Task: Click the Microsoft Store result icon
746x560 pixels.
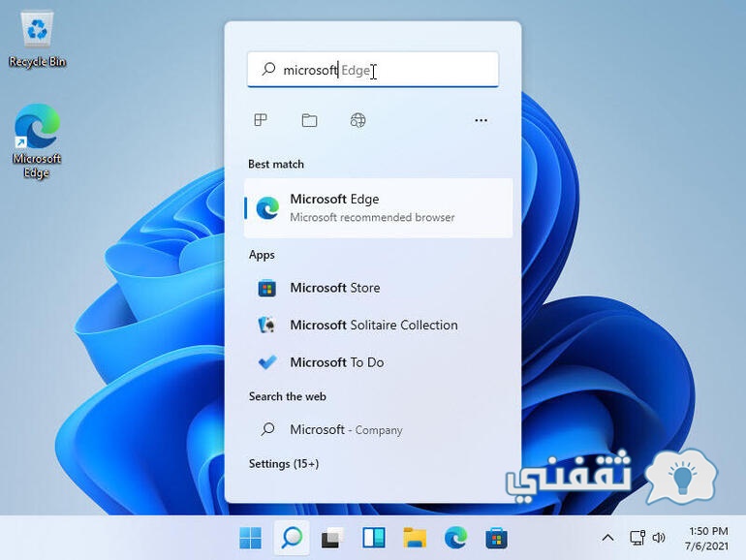Action: point(266,288)
